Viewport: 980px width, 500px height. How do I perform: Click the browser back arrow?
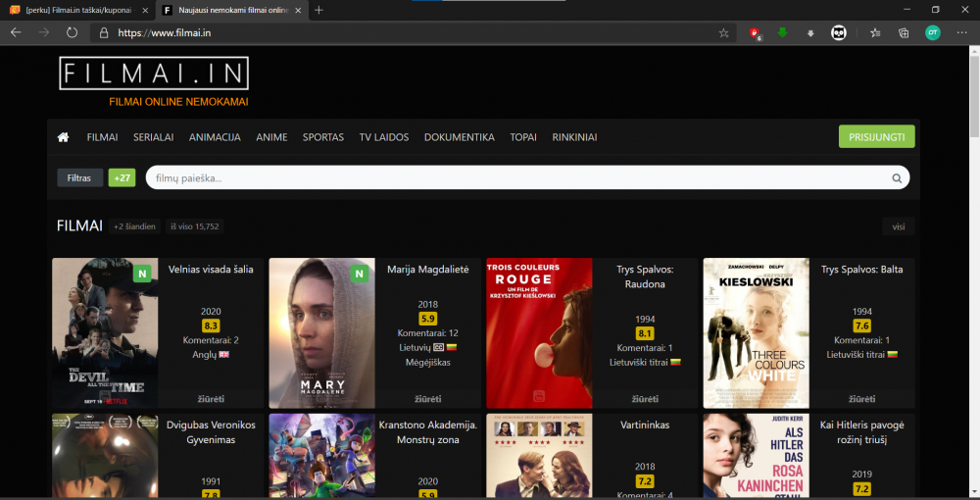point(16,32)
